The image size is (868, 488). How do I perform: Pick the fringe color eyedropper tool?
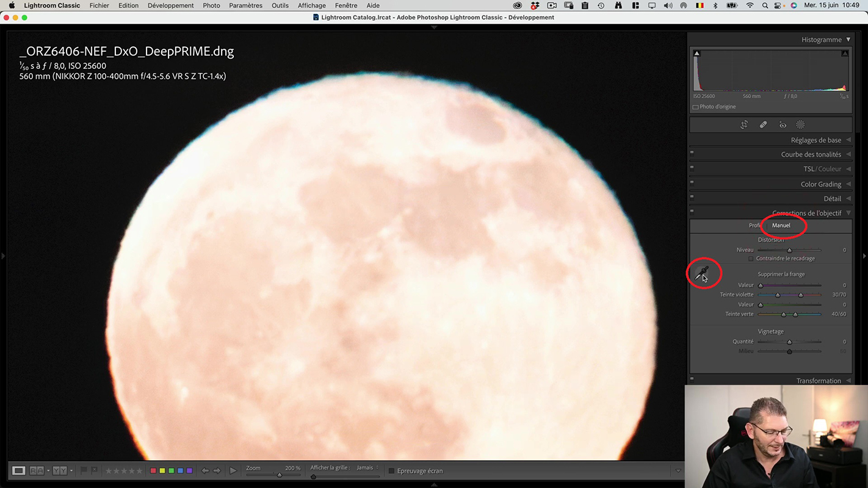click(702, 274)
